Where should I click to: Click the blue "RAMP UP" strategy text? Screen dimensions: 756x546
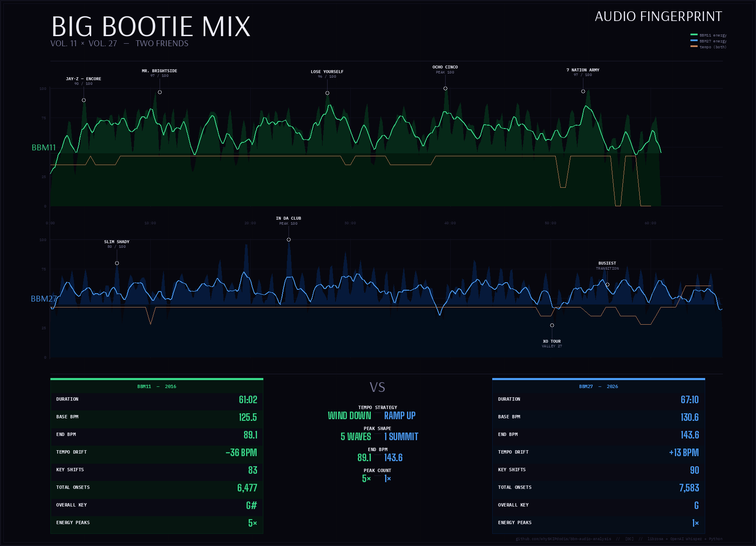400,416
